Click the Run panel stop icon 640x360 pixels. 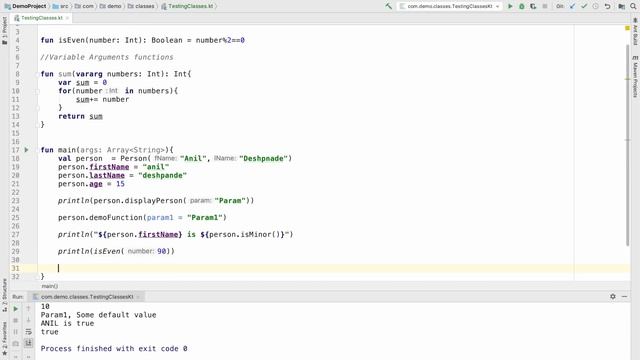[x=16, y=320]
